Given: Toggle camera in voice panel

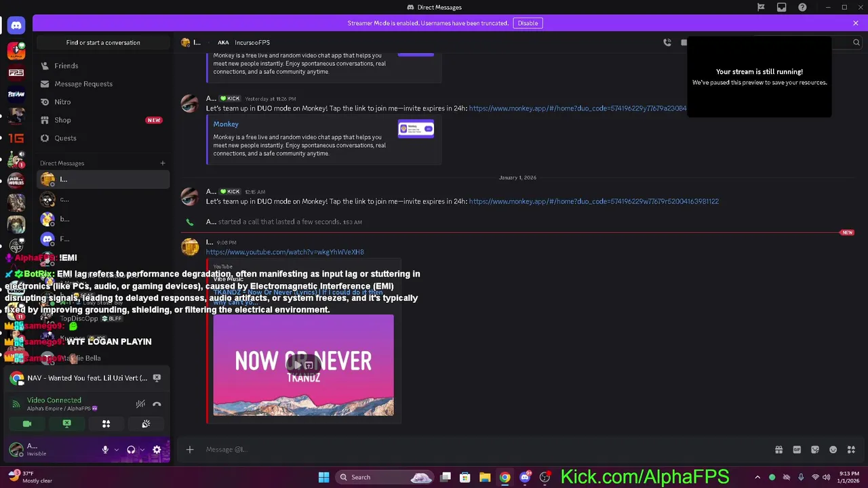Looking at the screenshot, I should coord(27,424).
